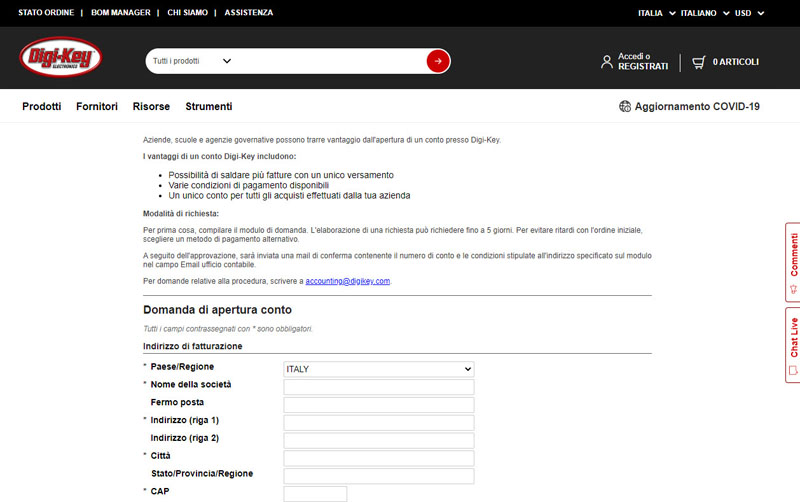
Task: Click the user account icon
Action: coord(606,62)
